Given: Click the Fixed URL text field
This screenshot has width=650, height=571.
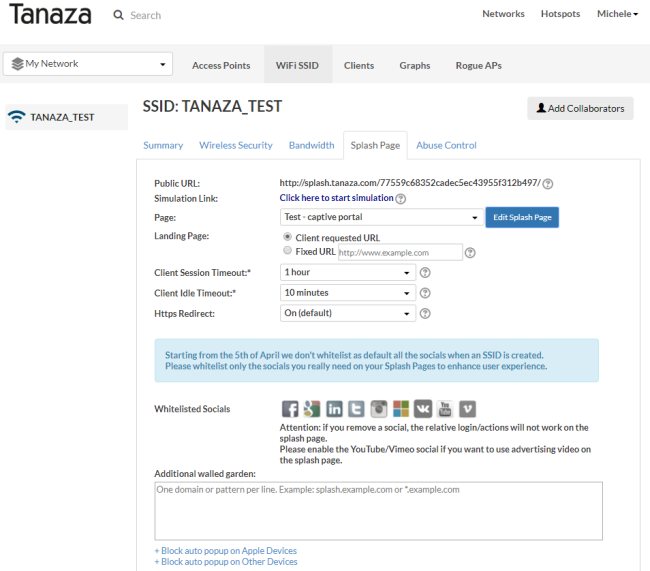Looking at the screenshot, I should coord(400,252).
